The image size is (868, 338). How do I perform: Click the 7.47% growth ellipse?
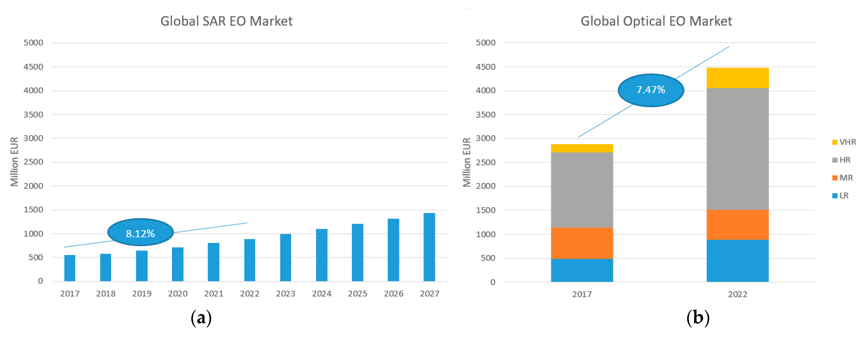tap(650, 90)
